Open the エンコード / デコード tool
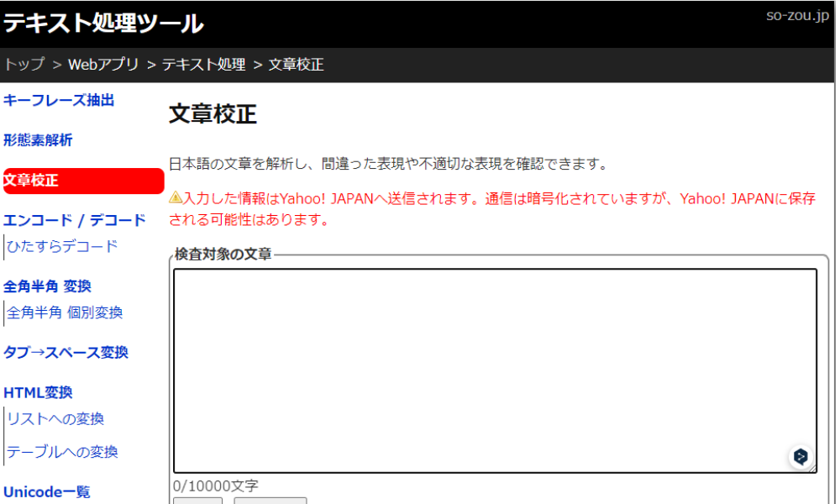The height and width of the screenshot is (504, 840). (x=73, y=220)
